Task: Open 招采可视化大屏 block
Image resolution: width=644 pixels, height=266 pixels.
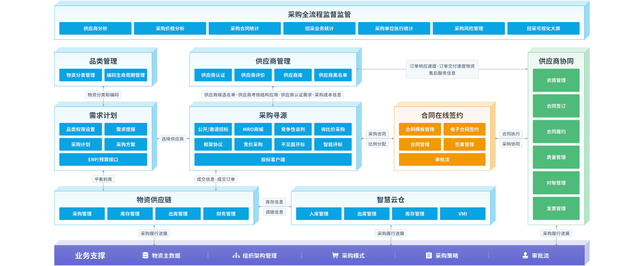Action: (x=543, y=28)
